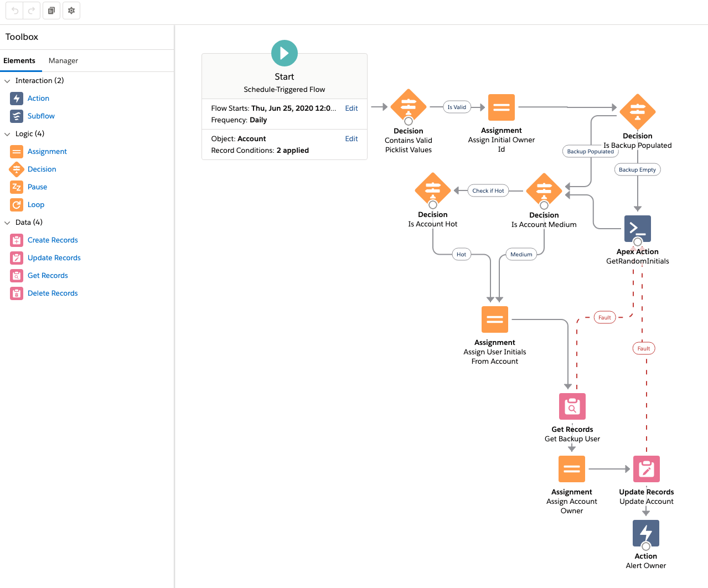The width and height of the screenshot is (708, 588).
Task: Click the flow settings gear icon
Action: point(71,11)
